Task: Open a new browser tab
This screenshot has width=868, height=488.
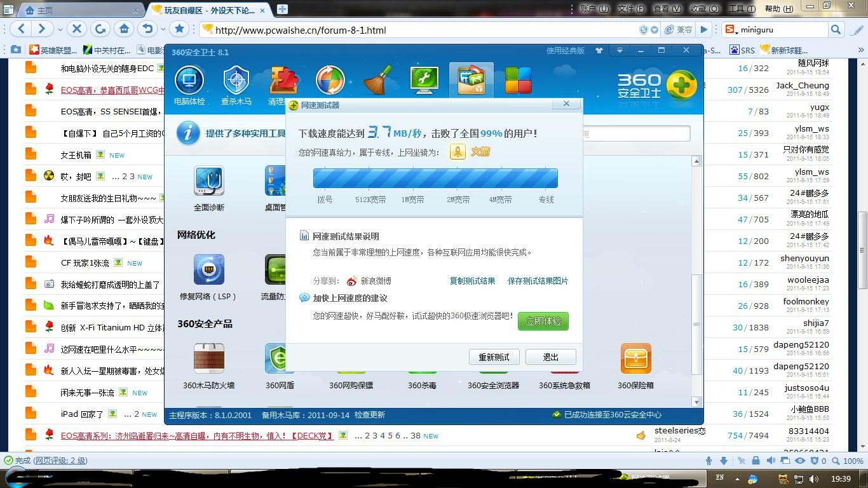Action: click(x=282, y=9)
